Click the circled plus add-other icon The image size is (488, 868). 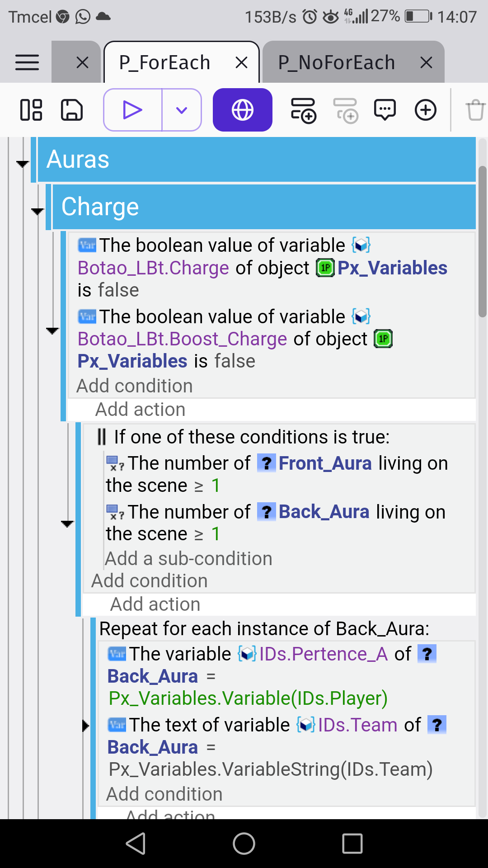426,110
